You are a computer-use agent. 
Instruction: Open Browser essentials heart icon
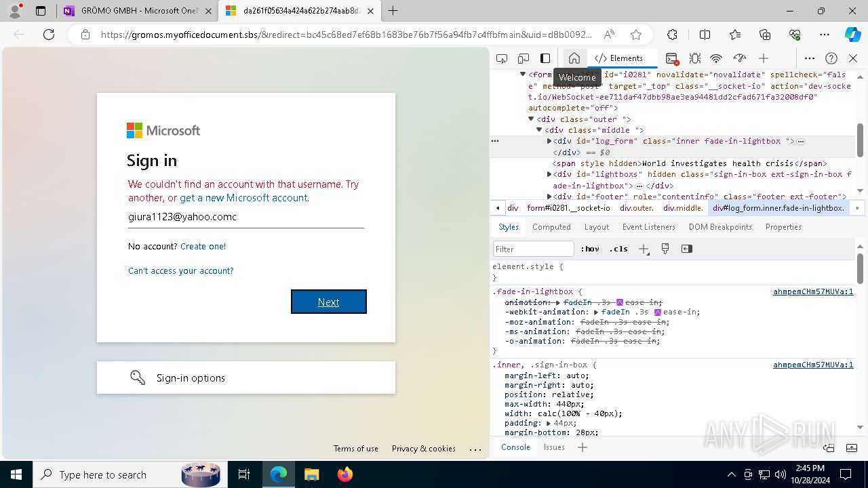coord(795,35)
